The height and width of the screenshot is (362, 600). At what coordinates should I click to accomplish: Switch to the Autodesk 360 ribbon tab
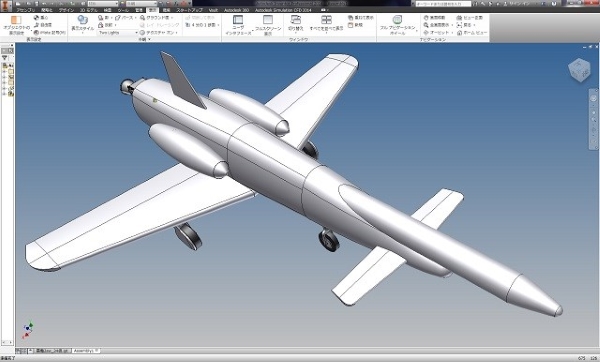tap(236, 10)
